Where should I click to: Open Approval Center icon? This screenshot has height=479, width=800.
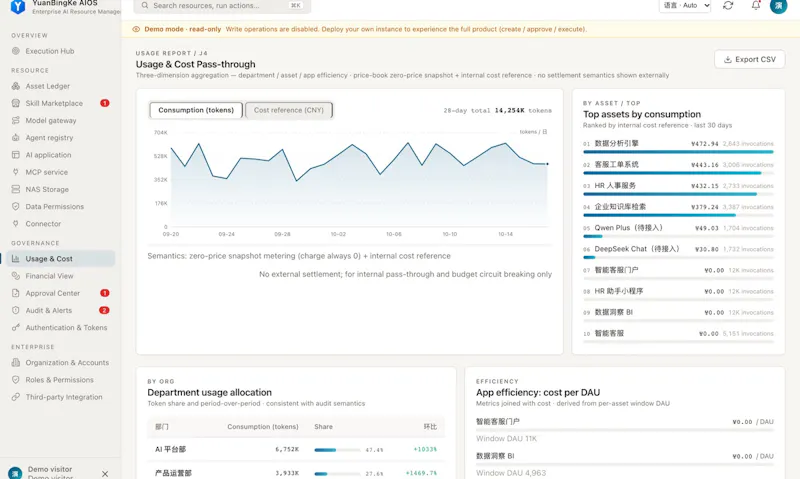[16, 293]
